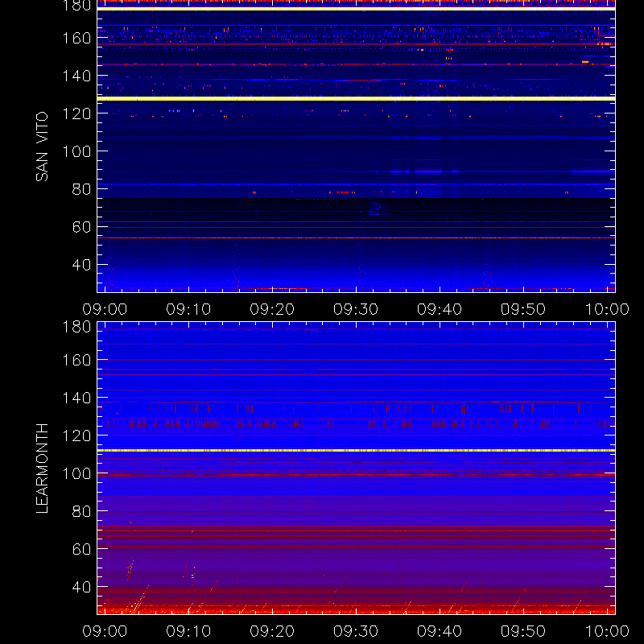644x644 pixels.
Task: Pick the 09:50 label under Learmonth plot
Action: 523,631
